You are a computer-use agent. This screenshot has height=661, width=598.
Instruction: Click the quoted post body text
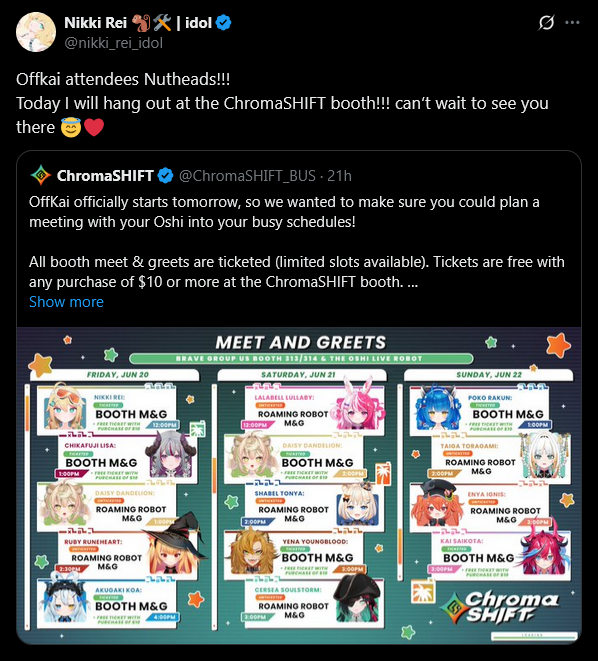click(x=297, y=242)
